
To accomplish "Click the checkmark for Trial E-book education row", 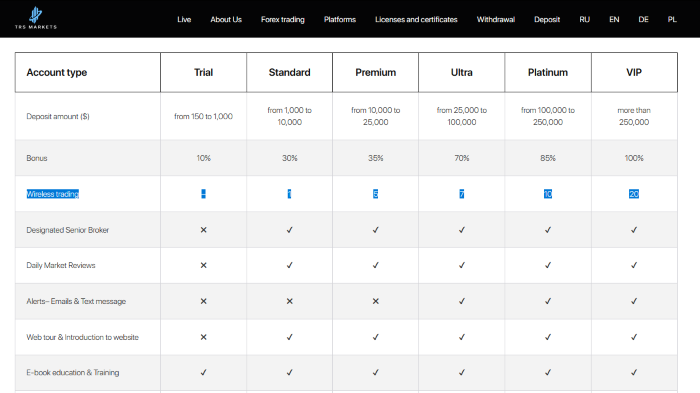I will pos(204,372).
